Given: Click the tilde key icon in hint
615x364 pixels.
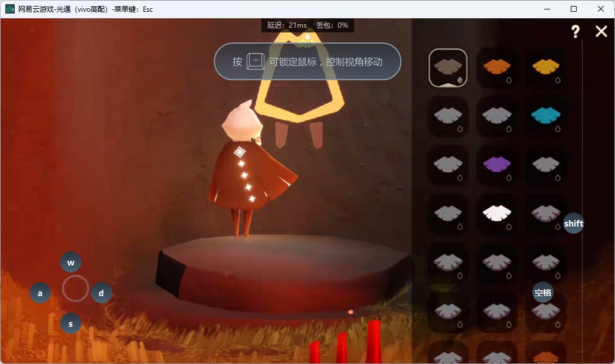Looking at the screenshot, I should point(256,61).
